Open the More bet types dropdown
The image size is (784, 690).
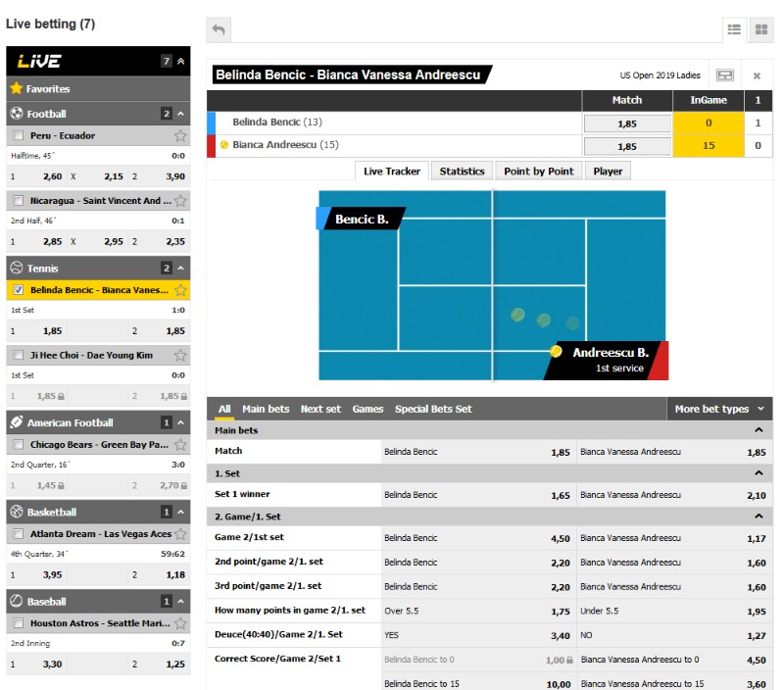click(x=719, y=409)
